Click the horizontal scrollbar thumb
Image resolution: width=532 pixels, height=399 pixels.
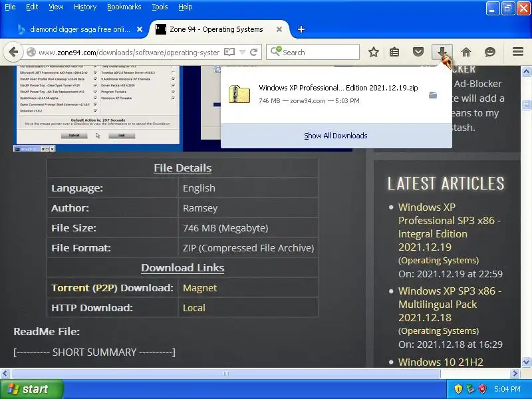coord(226,374)
